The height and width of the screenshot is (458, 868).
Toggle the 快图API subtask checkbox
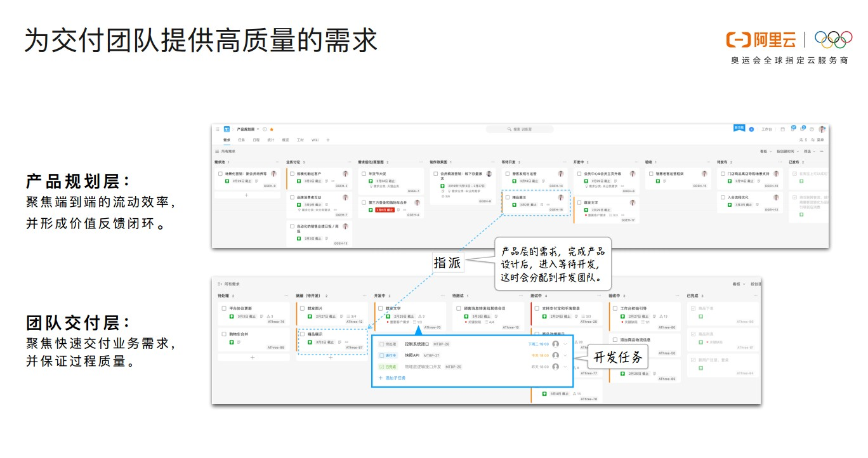coord(381,355)
